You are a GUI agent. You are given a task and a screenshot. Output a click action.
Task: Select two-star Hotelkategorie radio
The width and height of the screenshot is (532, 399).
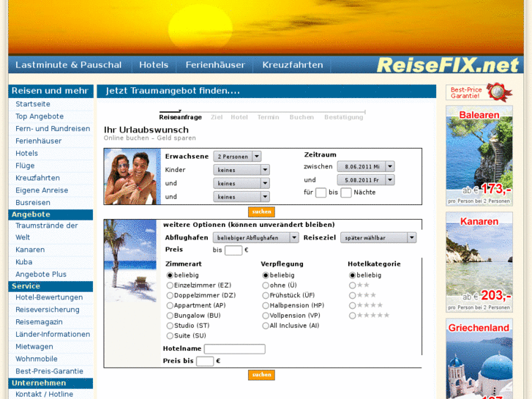point(352,286)
